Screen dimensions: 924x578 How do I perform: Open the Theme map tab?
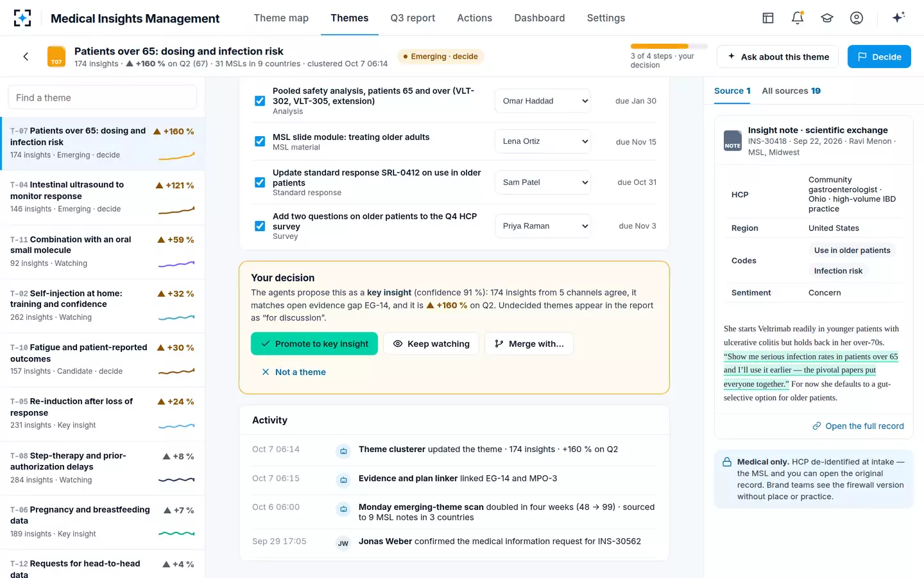click(281, 18)
